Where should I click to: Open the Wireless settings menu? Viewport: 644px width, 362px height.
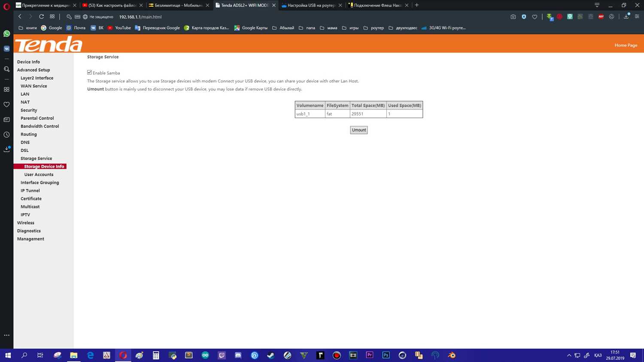tap(25, 223)
